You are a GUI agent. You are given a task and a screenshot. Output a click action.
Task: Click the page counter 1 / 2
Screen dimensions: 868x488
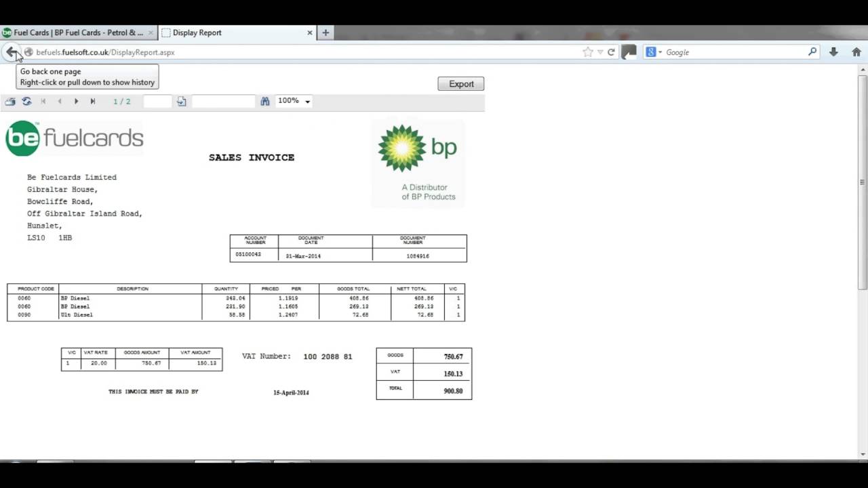pyautogui.click(x=122, y=102)
